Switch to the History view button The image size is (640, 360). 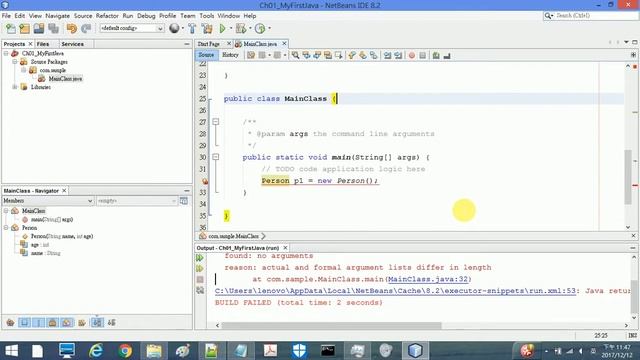click(230, 55)
